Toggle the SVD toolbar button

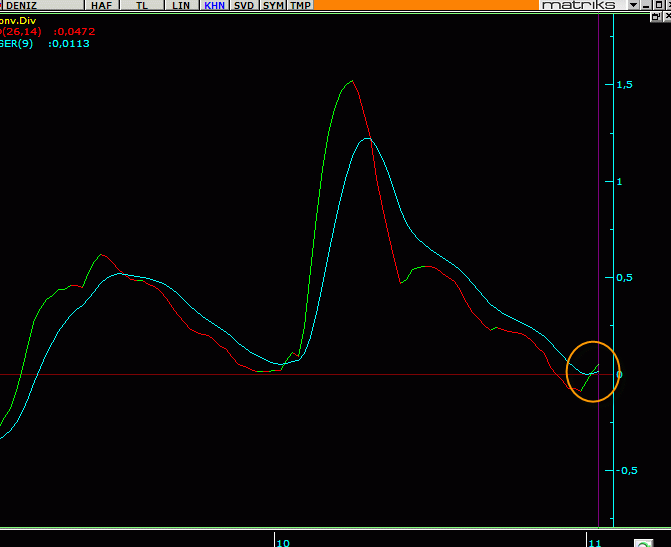[x=244, y=5]
